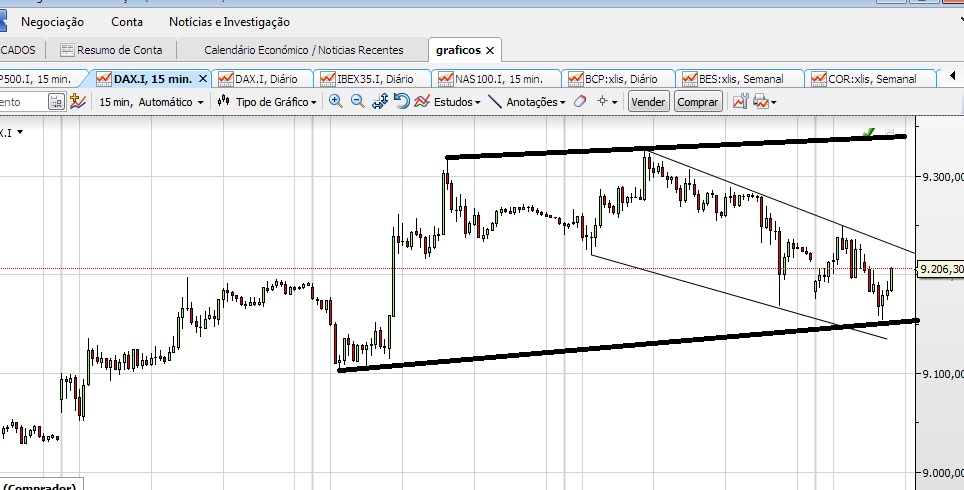Click the zoom in magnifier icon

click(x=336, y=101)
